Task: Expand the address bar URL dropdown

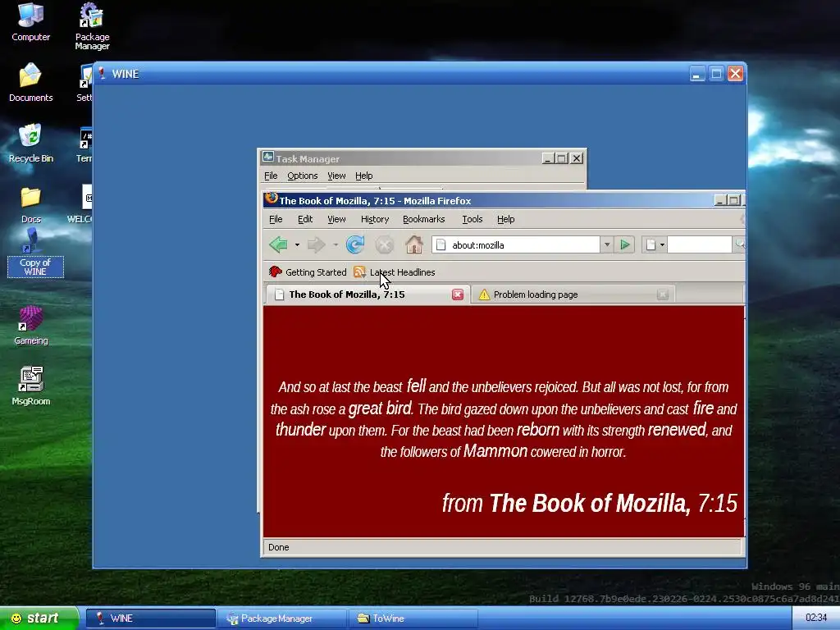Action: point(607,244)
